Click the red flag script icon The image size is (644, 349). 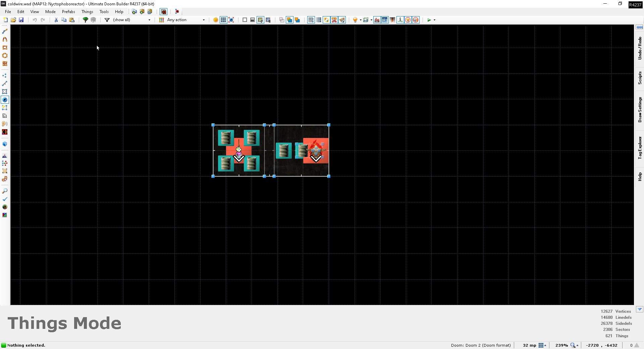[177, 11]
